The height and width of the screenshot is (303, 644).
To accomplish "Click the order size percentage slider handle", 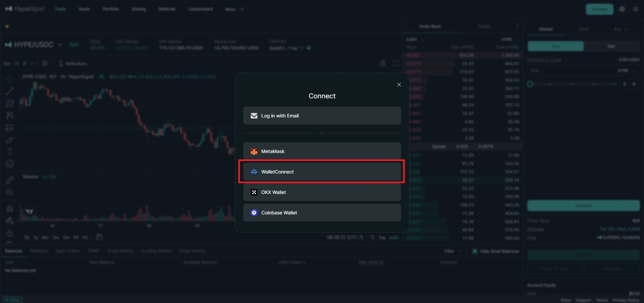I will coord(530,84).
